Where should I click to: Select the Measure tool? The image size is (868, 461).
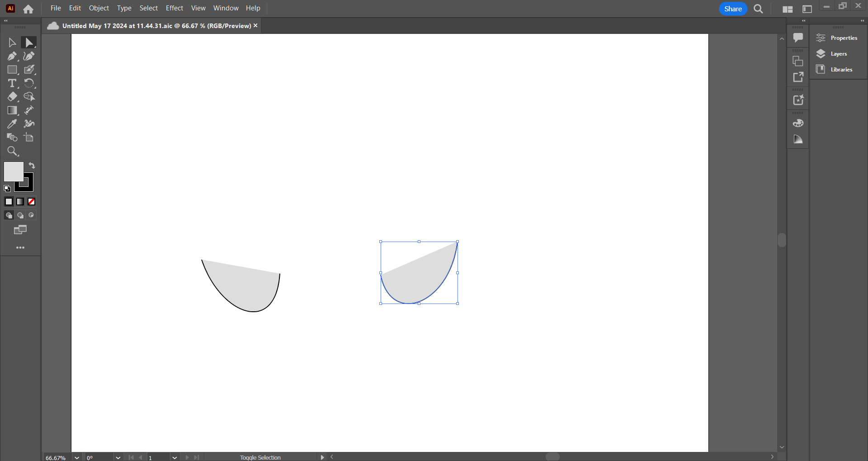(x=29, y=110)
